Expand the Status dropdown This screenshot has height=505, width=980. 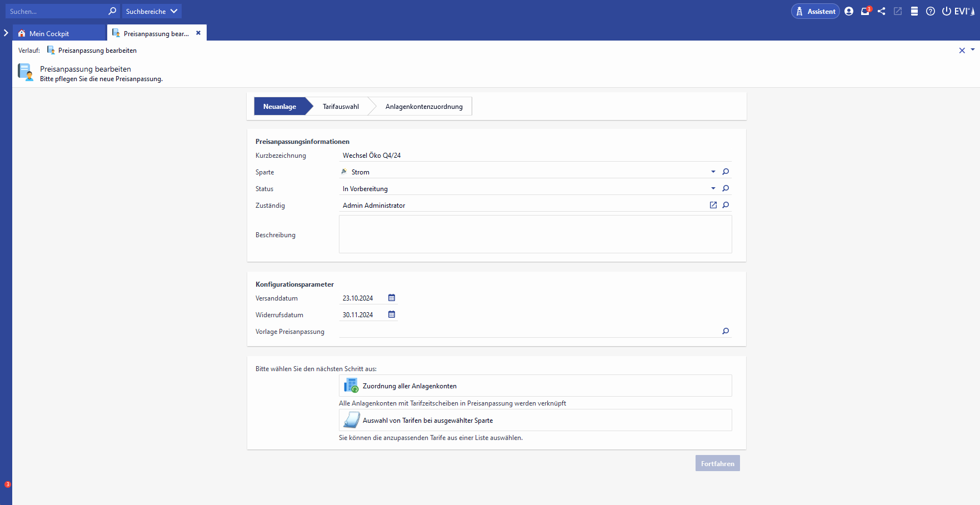713,188
